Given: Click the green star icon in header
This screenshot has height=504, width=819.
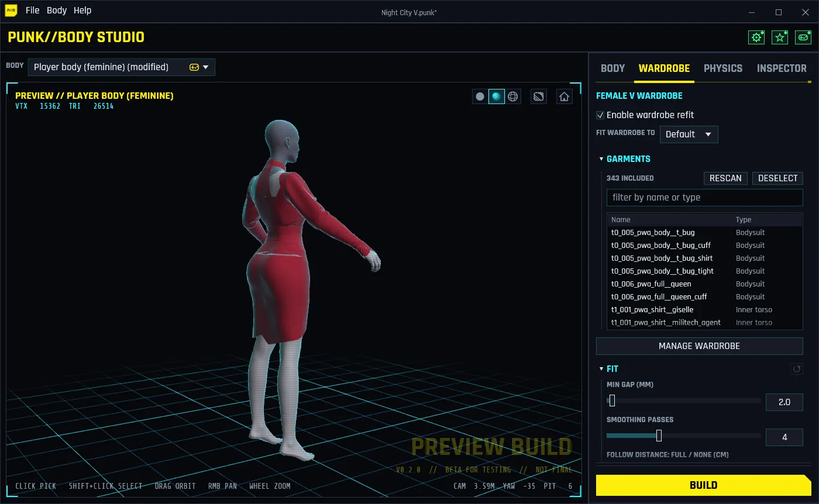Looking at the screenshot, I should coord(780,37).
